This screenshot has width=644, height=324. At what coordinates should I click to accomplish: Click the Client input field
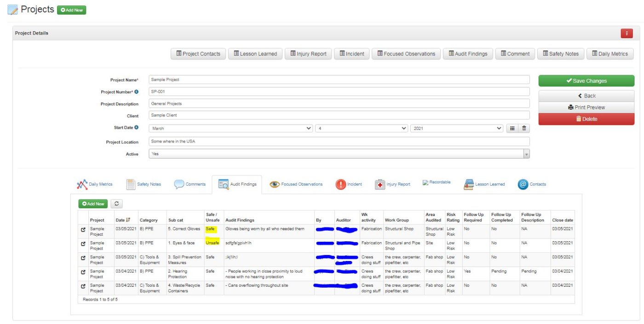(x=339, y=115)
